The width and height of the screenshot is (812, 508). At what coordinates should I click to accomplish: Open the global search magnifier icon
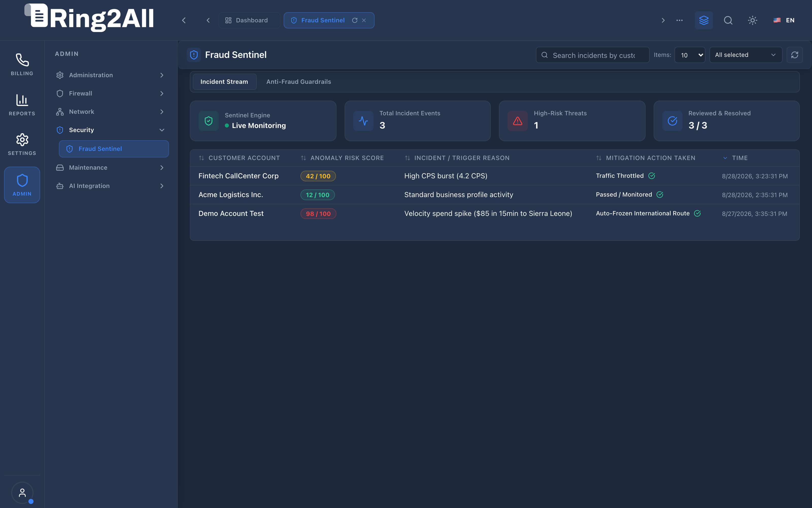tap(728, 20)
